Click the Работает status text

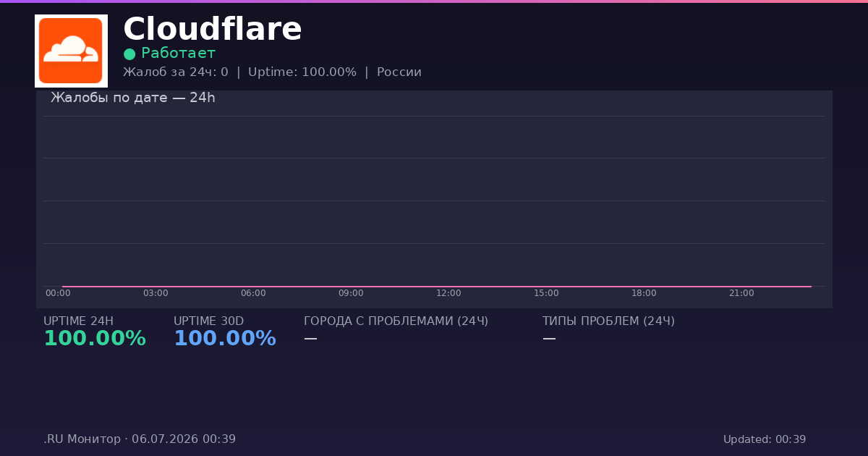click(178, 54)
